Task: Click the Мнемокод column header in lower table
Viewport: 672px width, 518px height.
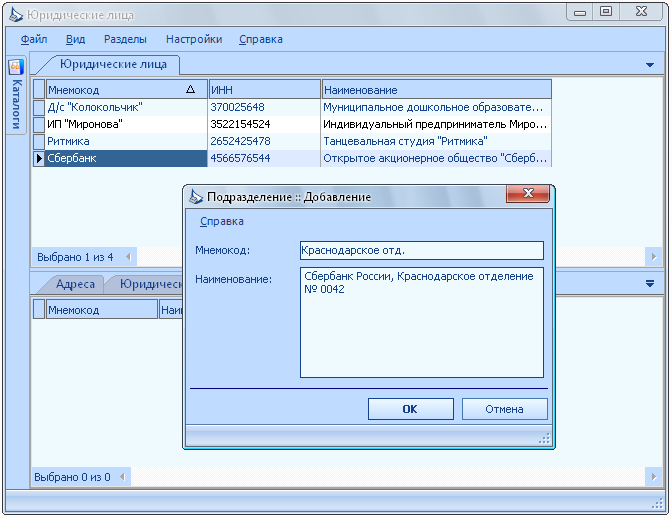Action: (x=102, y=310)
